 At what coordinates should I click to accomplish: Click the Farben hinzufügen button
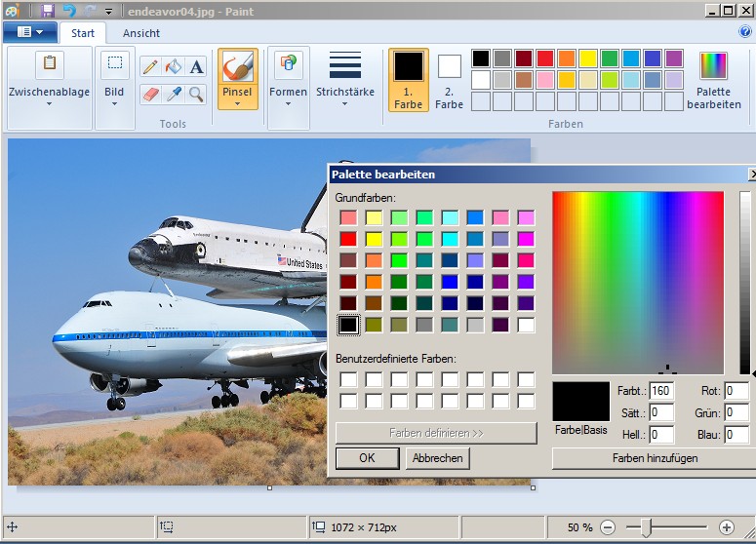coord(655,458)
